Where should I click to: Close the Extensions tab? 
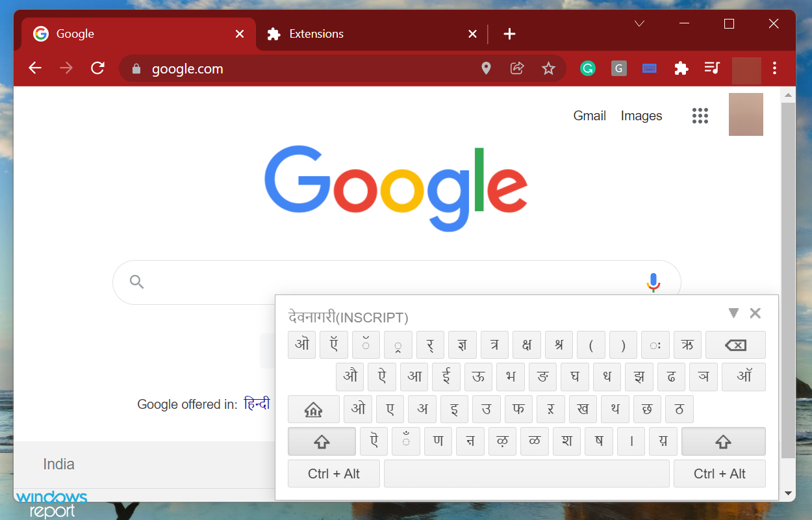[473, 34]
